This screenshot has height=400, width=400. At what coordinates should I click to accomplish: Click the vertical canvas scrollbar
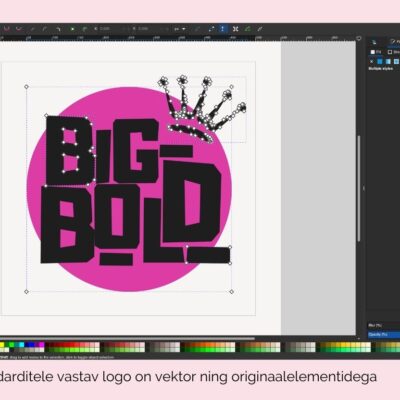[359, 188]
